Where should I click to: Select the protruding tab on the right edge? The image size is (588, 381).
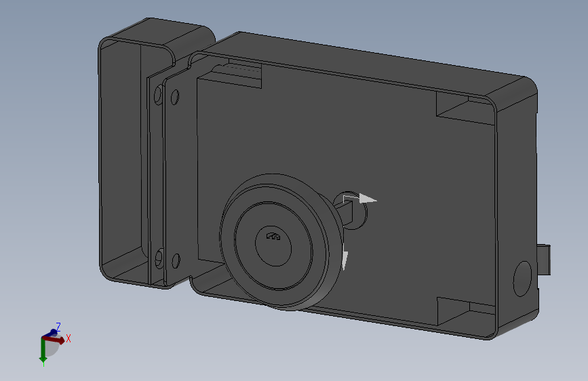pos(544,260)
